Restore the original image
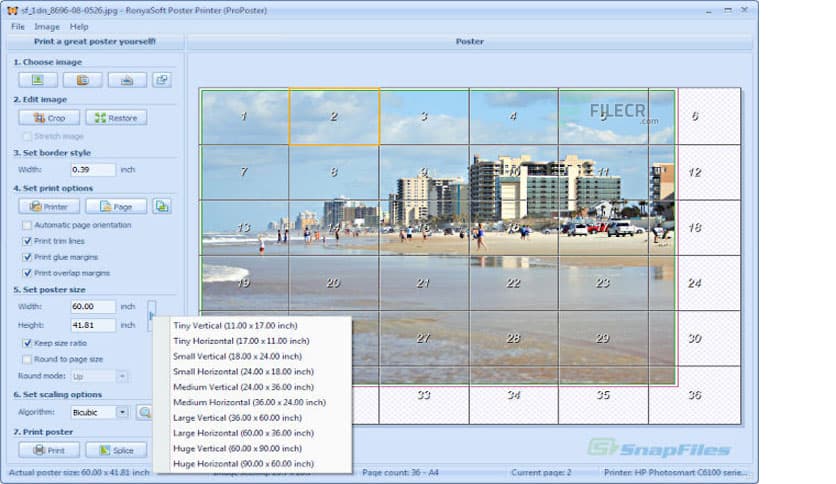836x484 pixels. click(116, 118)
